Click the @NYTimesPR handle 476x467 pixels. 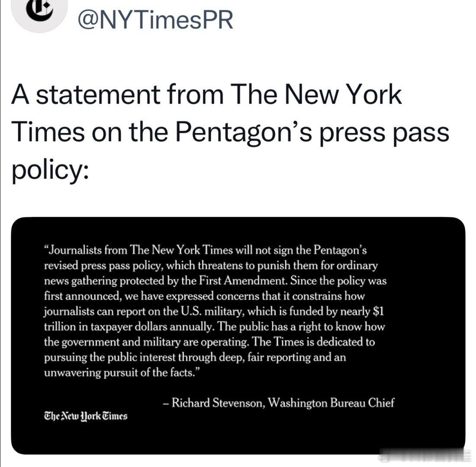pos(156,20)
